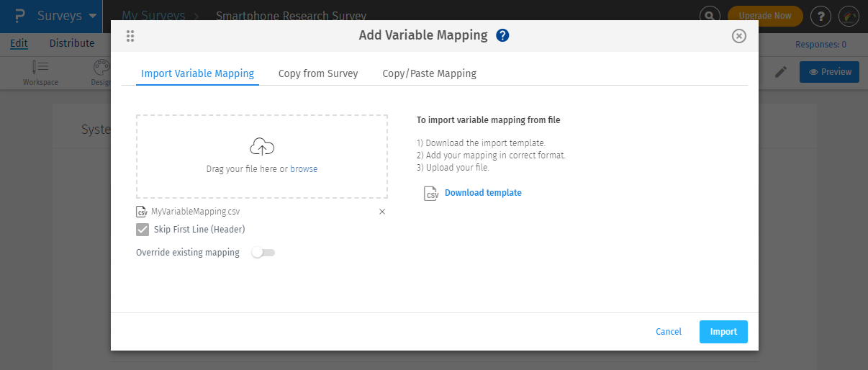The width and height of the screenshot is (868, 370).
Task: Open the Copy/Paste Mapping tab
Action: click(429, 73)
